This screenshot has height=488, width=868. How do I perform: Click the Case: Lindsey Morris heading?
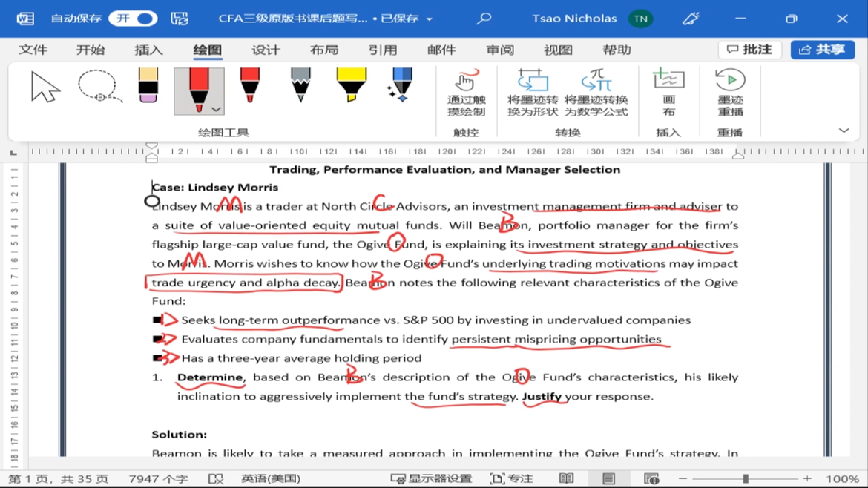[215, 188]
